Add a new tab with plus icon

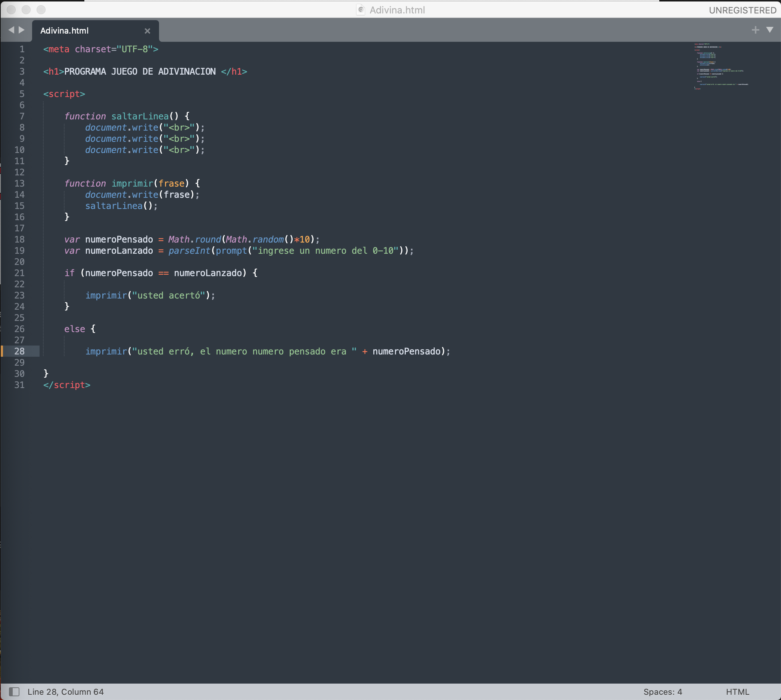(755, 30)
